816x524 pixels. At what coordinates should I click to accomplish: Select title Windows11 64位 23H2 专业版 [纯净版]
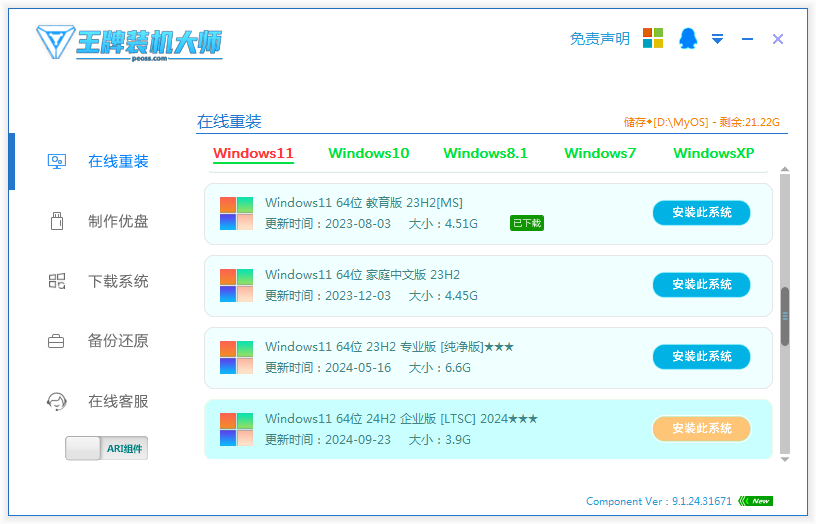[389, 347]
